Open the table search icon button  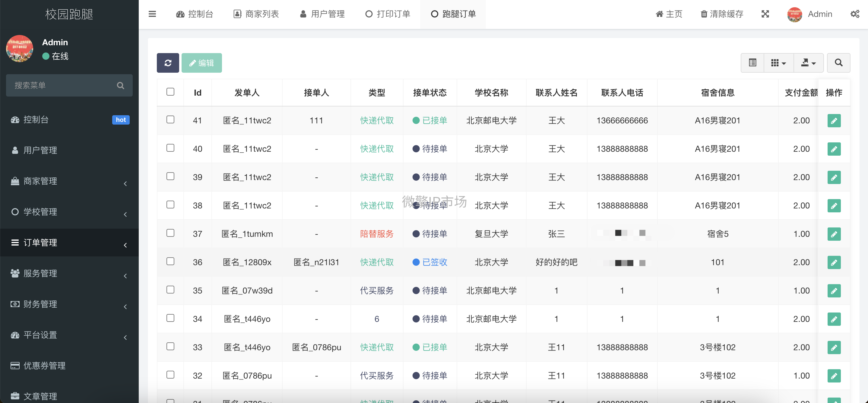tap(838, 63)
